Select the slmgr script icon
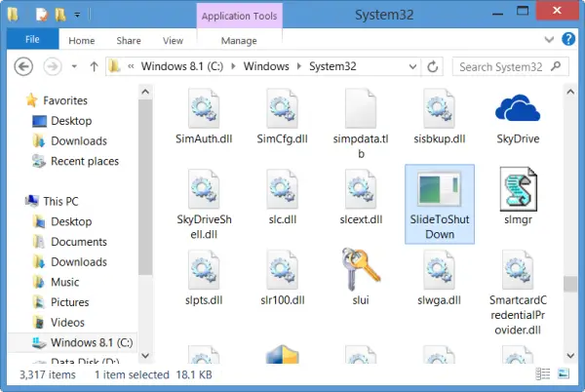Image resolution: width=585 pixels, height=392 pixels. (x=519, y=189)
